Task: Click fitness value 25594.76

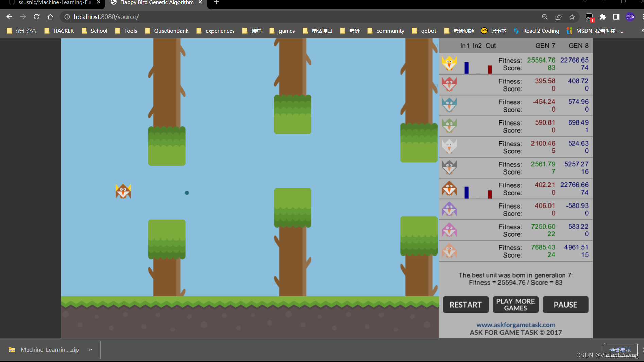Action: tap(541, 60)
